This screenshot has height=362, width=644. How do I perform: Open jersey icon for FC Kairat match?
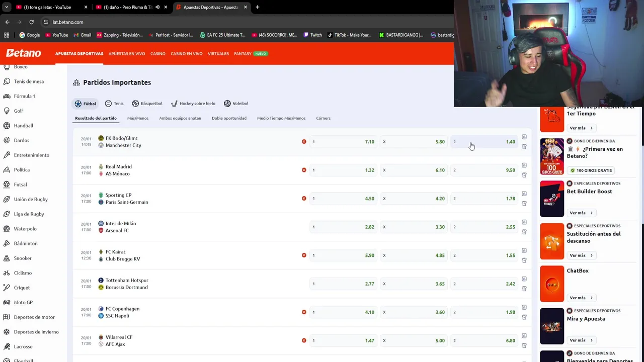click(x=524, y=260)
